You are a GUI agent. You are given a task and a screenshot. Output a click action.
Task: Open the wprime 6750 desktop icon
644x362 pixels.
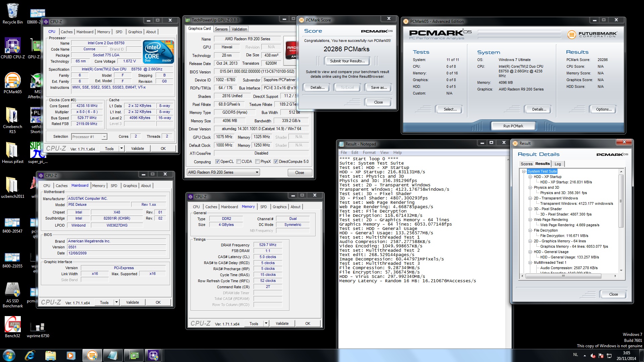pyautogui.click(x=38, y=330)
